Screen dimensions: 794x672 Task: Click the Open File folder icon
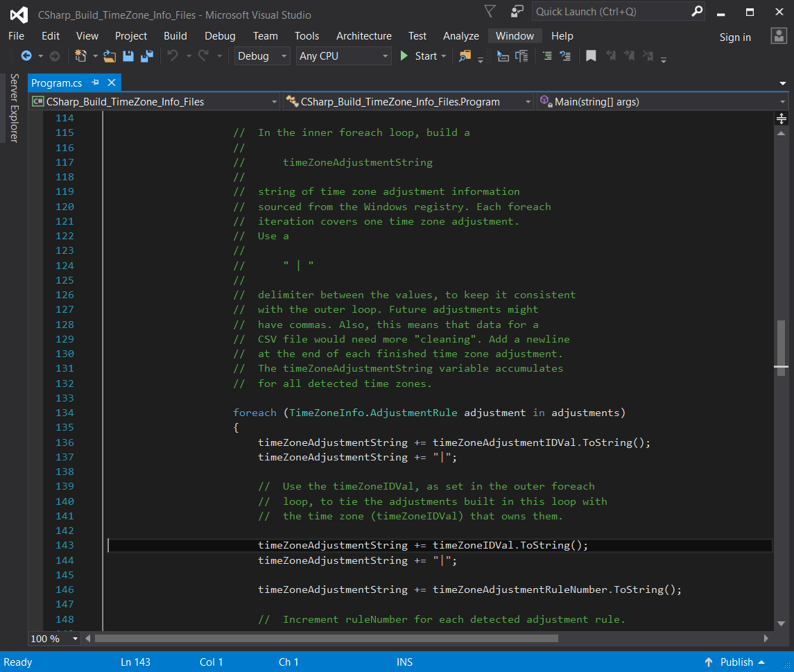110,56
